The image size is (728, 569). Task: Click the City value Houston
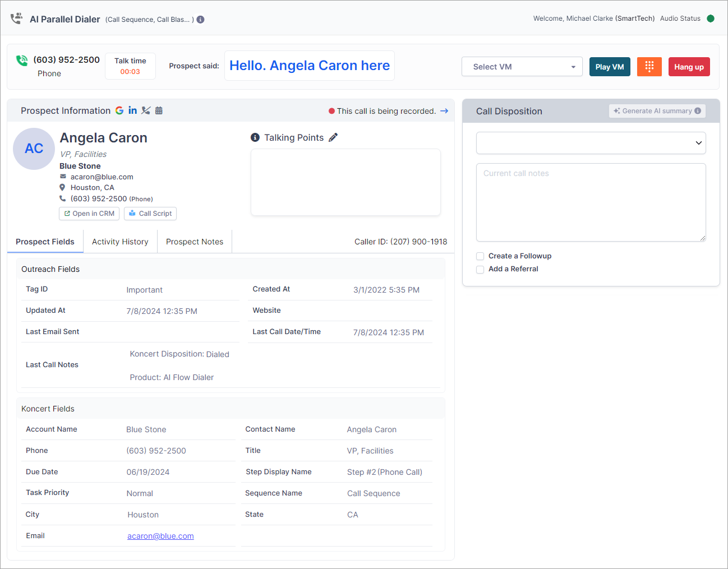click(x=143, y=515)
